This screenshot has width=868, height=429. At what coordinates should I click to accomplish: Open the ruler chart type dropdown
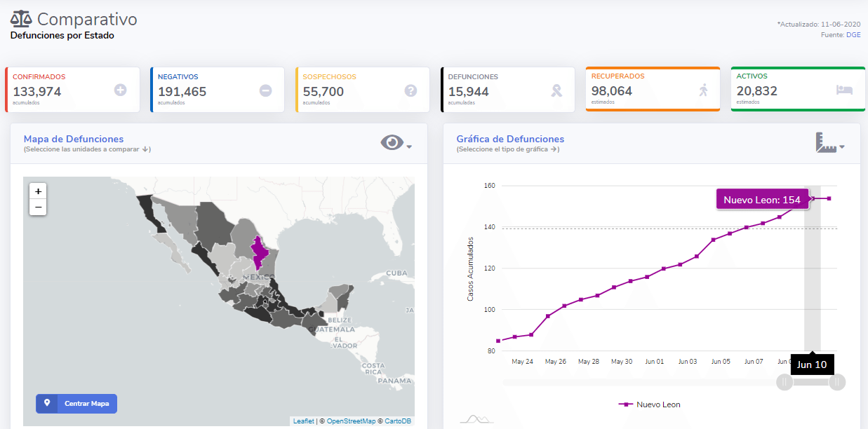pos(829,143)
